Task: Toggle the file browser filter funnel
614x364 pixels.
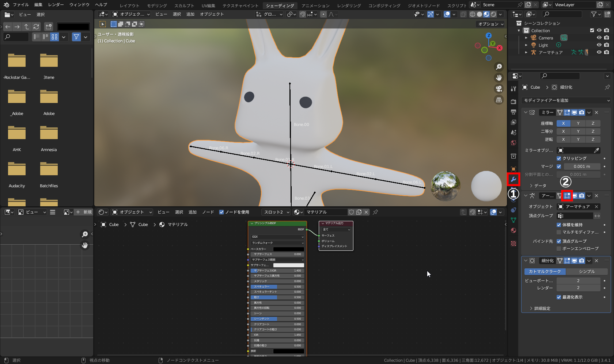Action: [76, 37]
